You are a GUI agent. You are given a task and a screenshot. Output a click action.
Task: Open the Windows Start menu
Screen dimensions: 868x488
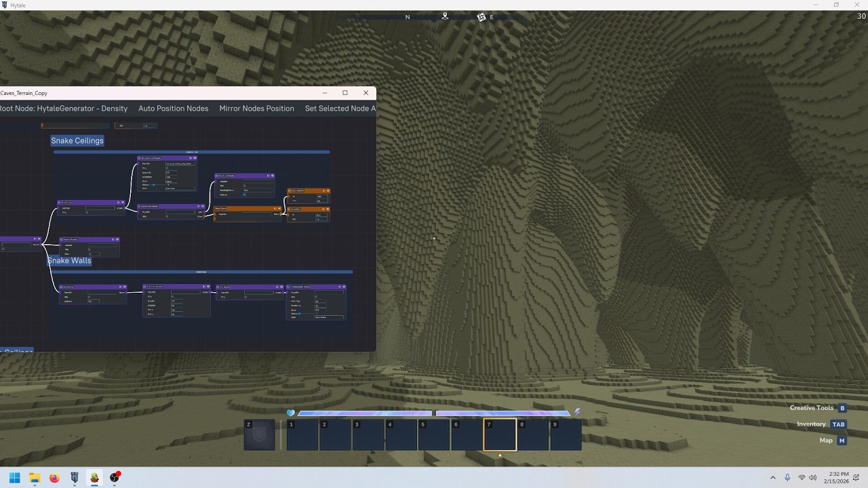click(x=15, y=478)
